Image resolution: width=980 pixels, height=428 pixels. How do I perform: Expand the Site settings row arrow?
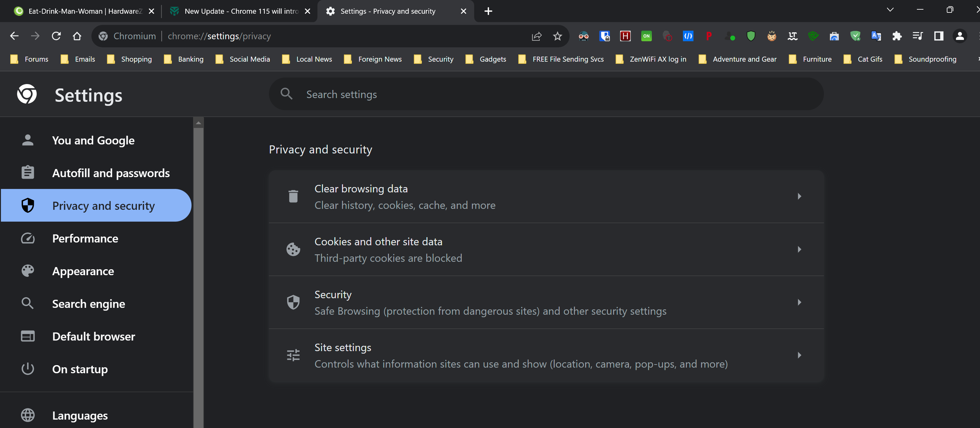pyautogui.click(x=799, y=355)
